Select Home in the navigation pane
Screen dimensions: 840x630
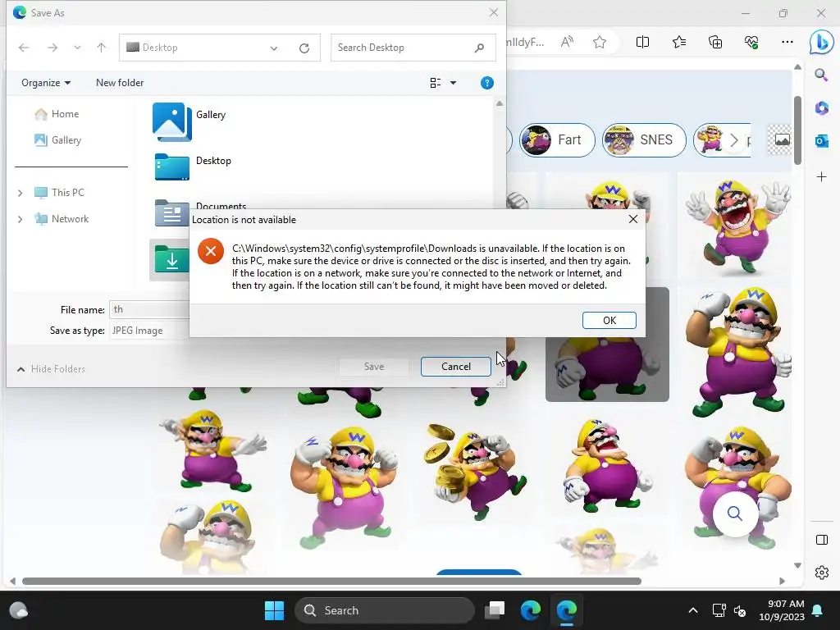(57, 114)
